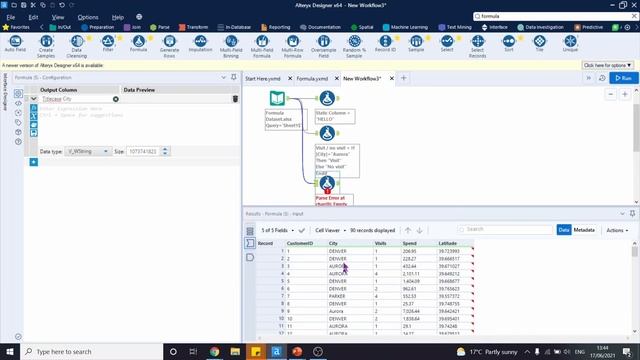Select the Multi-Field Binning tool
640x360 pixels.
click(231, 46)
